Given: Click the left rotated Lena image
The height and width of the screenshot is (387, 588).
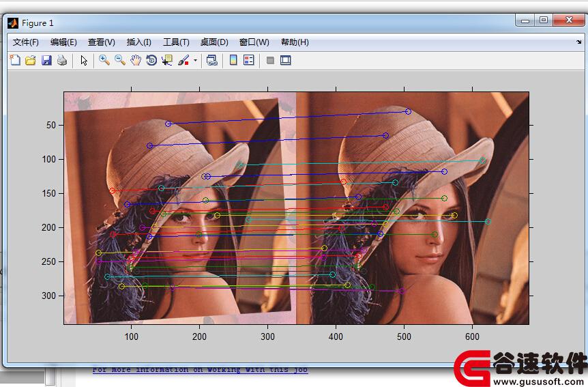Looking at the screenshot, I should click(180, 208).
